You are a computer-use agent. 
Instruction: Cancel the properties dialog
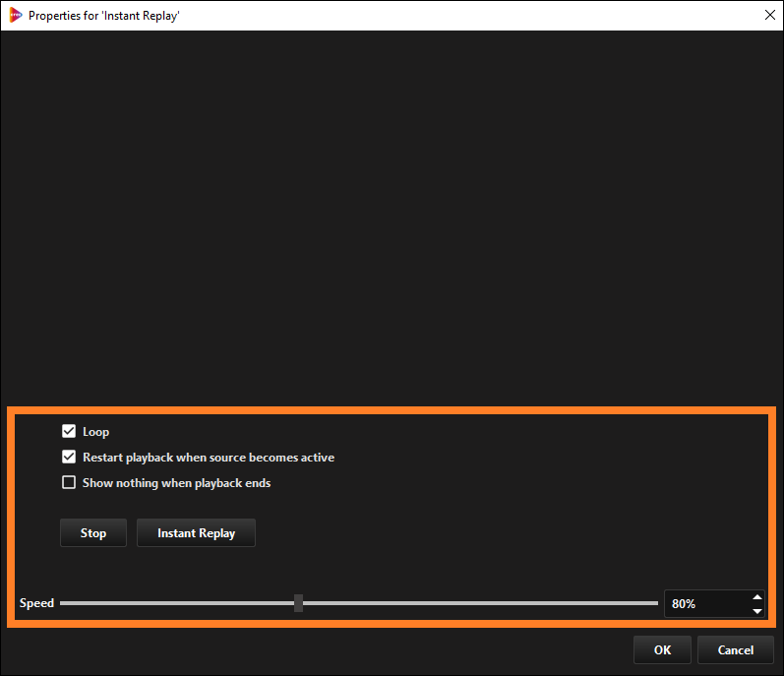[x=736, y=650]
